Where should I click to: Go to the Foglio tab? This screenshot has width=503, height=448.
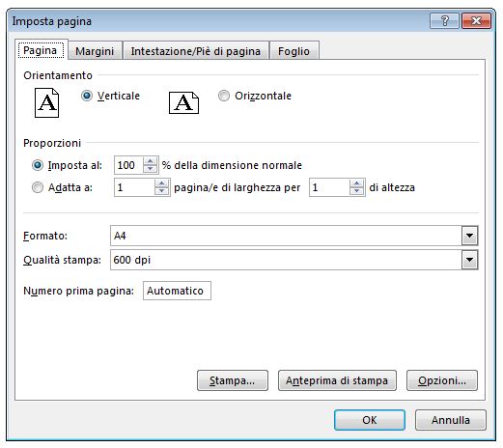pos(293,51)
